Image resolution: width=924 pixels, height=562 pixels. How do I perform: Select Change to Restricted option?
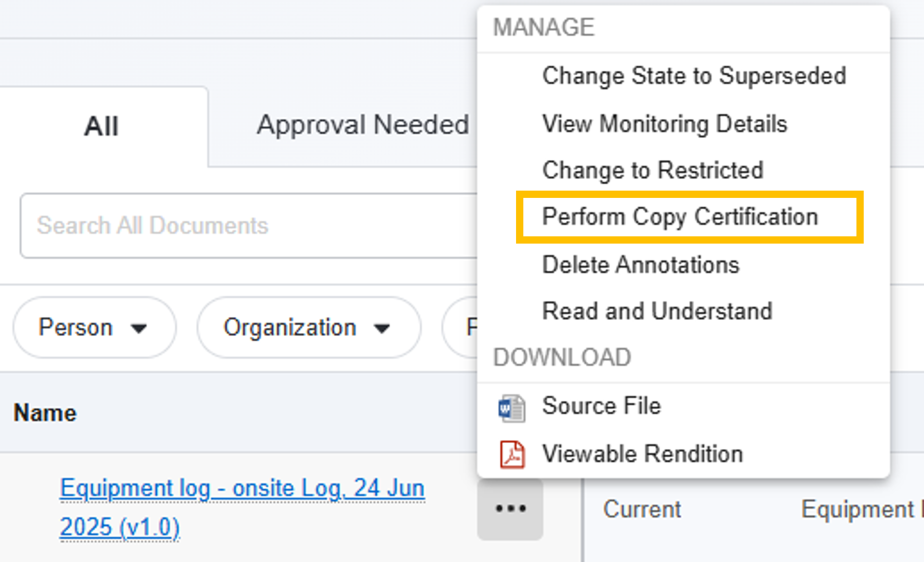(x=652, y=170)
